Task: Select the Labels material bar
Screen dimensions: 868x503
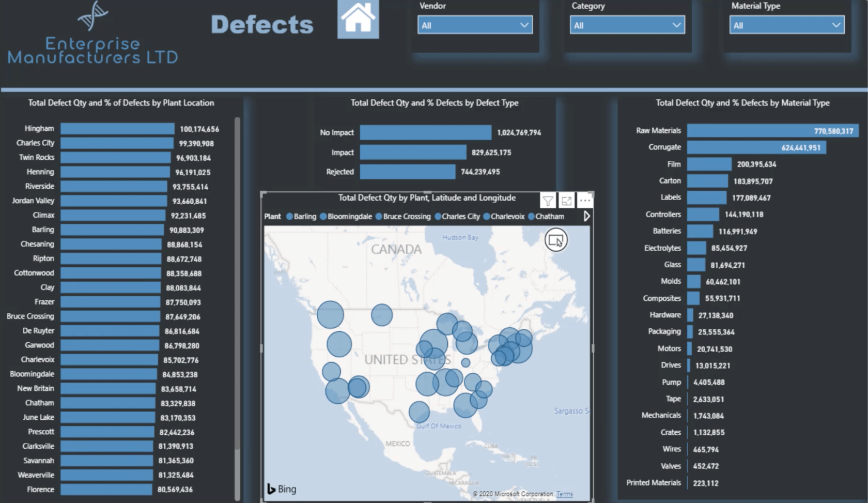Action: (x=707, y=197)
